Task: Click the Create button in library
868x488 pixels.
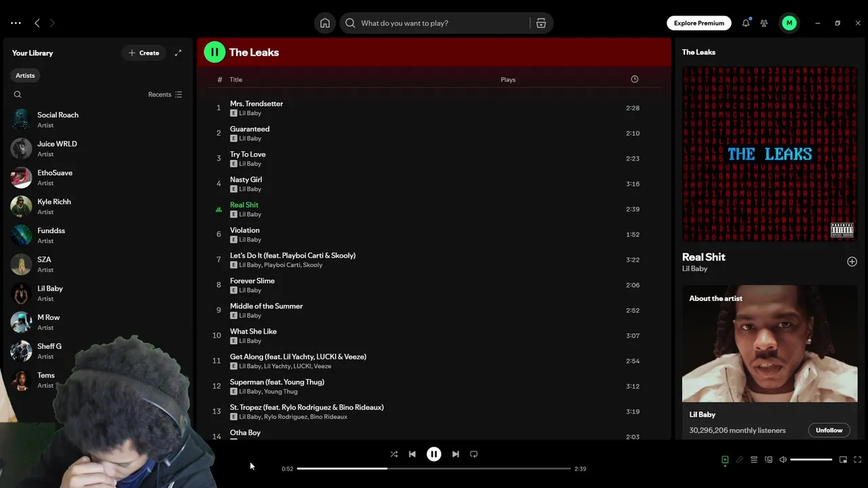Action: pos(144,53)
